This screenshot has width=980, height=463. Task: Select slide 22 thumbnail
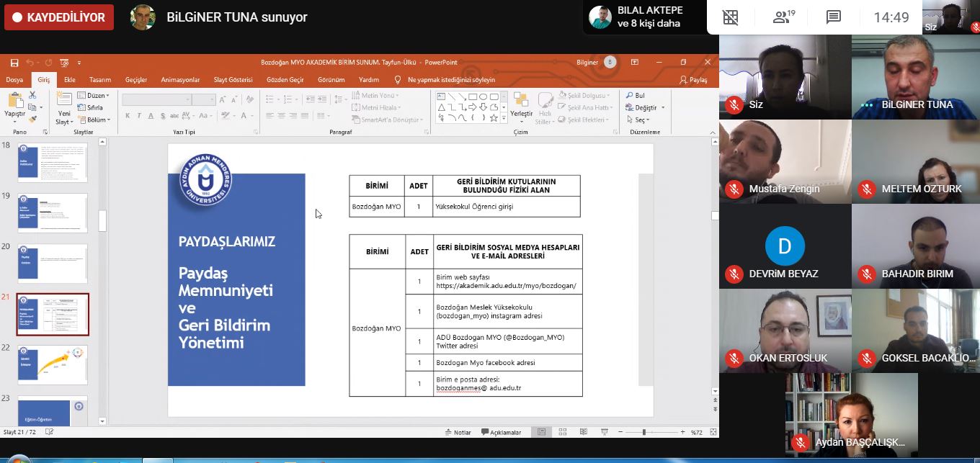(x=53, y=365)
